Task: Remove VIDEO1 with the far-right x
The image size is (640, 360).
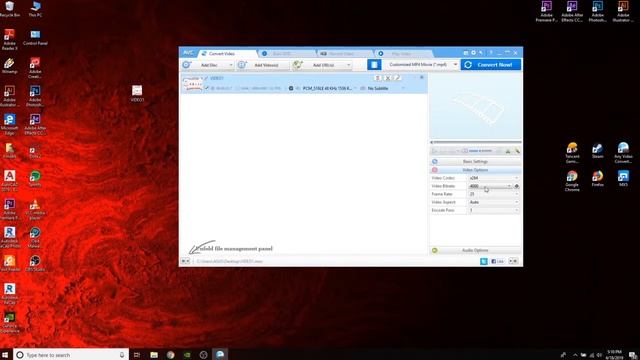Action: pyautogui.click(x=422, y=77)
